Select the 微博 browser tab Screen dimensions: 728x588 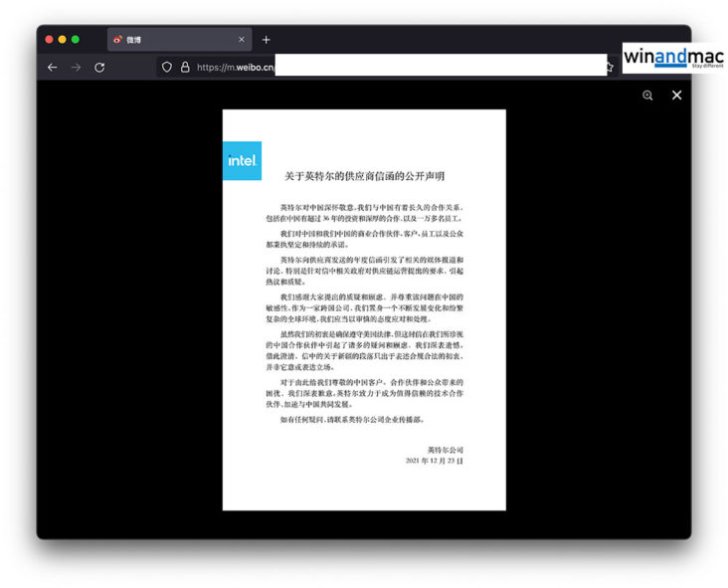[169, 40]
